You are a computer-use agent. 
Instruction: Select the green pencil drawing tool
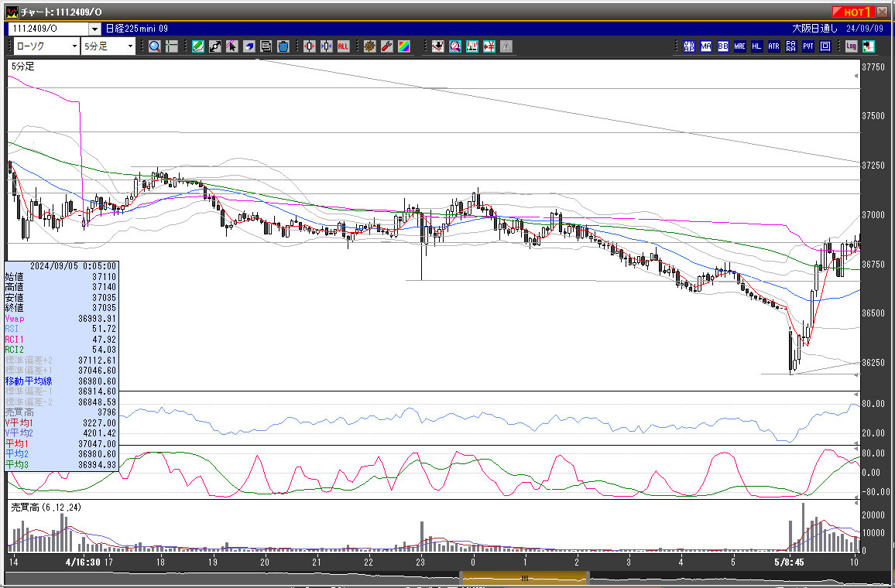(x=198, y=46)
